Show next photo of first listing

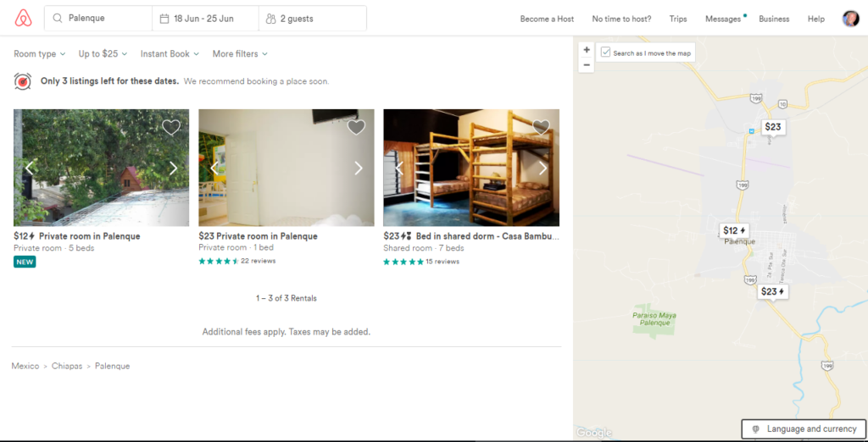(x=174, y=168)
